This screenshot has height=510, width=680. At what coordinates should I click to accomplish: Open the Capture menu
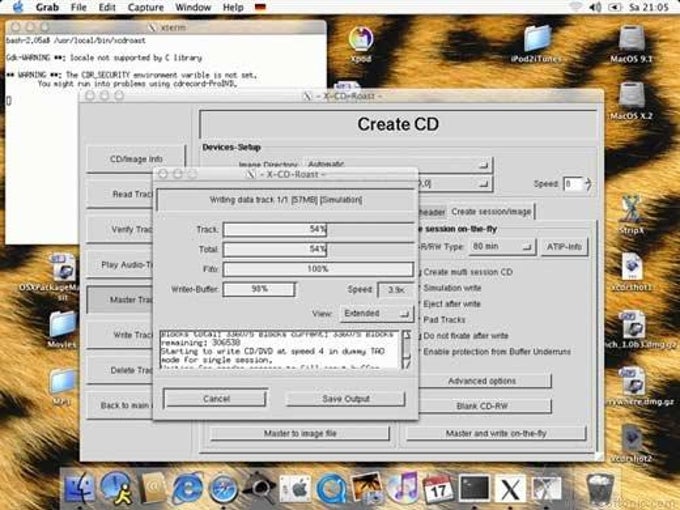(145, 7)
